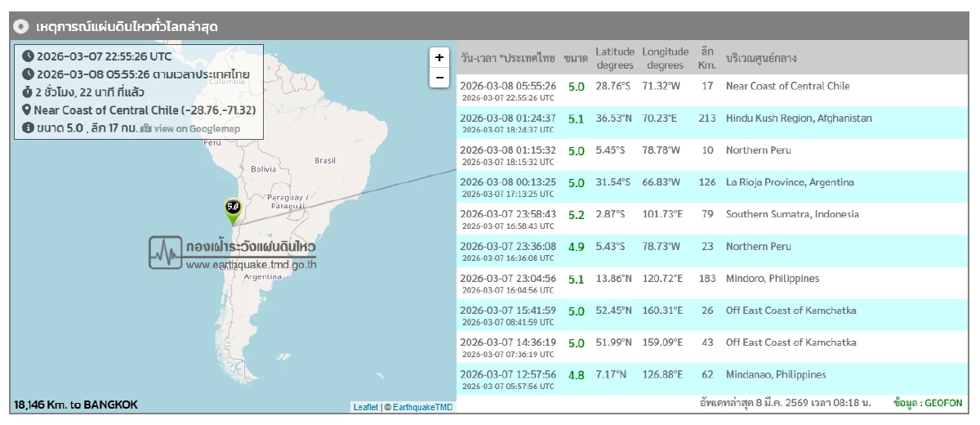Viewport: 980px width, 425px height.
Task: Select the Hindu Kush Region, Afghanistan row
Action: 710,123
